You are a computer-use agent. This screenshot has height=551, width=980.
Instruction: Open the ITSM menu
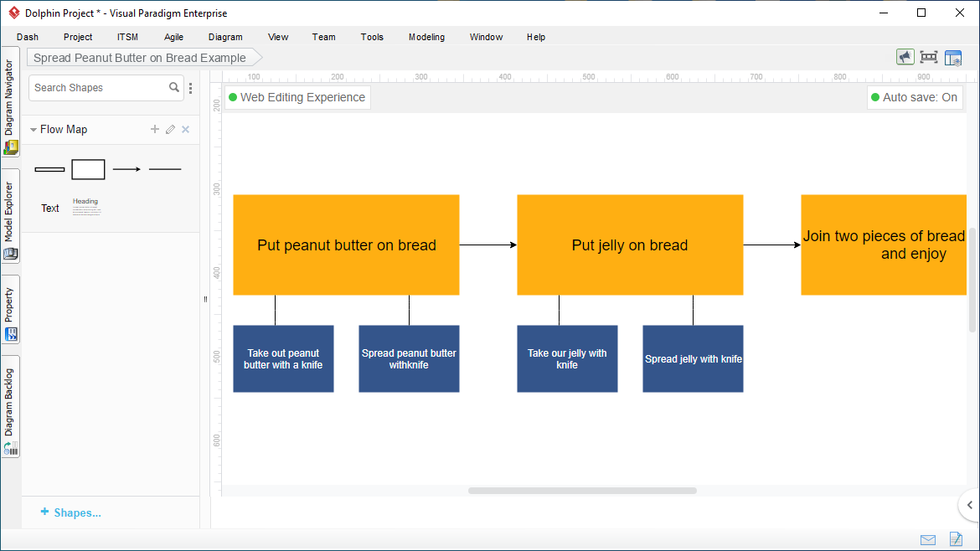127,37
